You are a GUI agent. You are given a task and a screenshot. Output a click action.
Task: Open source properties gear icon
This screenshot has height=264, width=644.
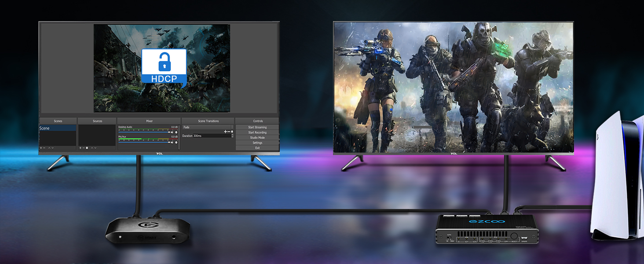[x=87, y=148]
